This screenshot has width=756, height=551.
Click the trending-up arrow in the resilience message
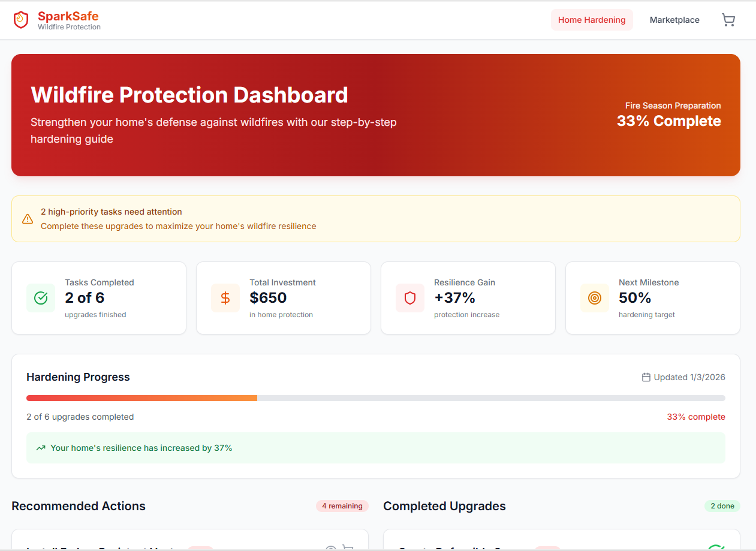click(41, 447)
